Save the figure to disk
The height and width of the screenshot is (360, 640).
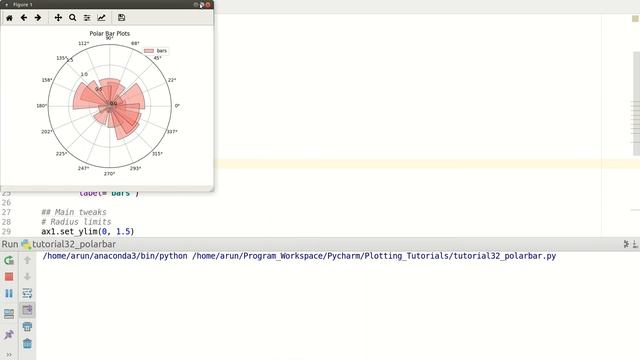(x=121, y=18)
